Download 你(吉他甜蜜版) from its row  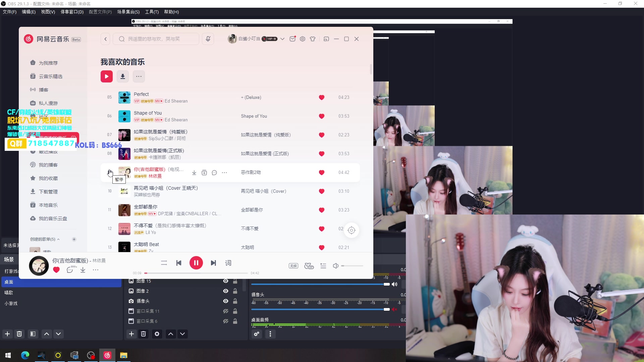194,173
